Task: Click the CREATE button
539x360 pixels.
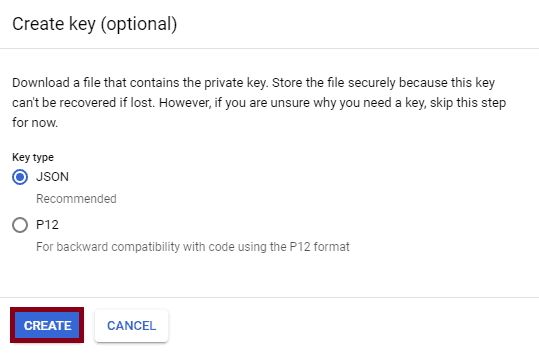Action: click(47, 325)
